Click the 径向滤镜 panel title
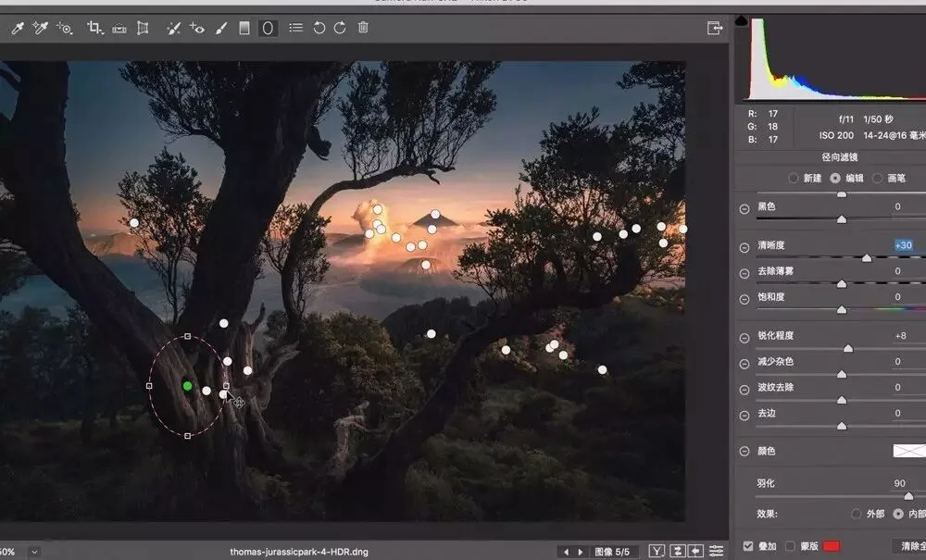 (840, 157)
